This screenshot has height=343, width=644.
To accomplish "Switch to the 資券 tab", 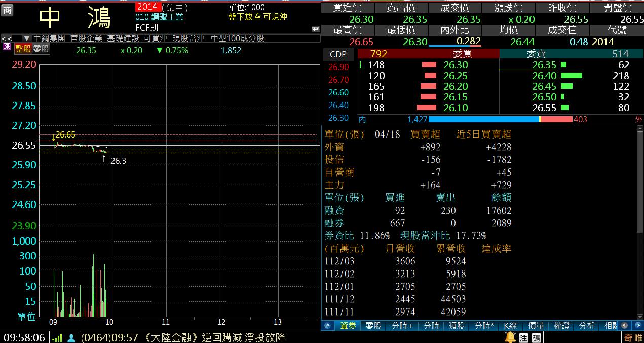I will [x=348, y=326].
